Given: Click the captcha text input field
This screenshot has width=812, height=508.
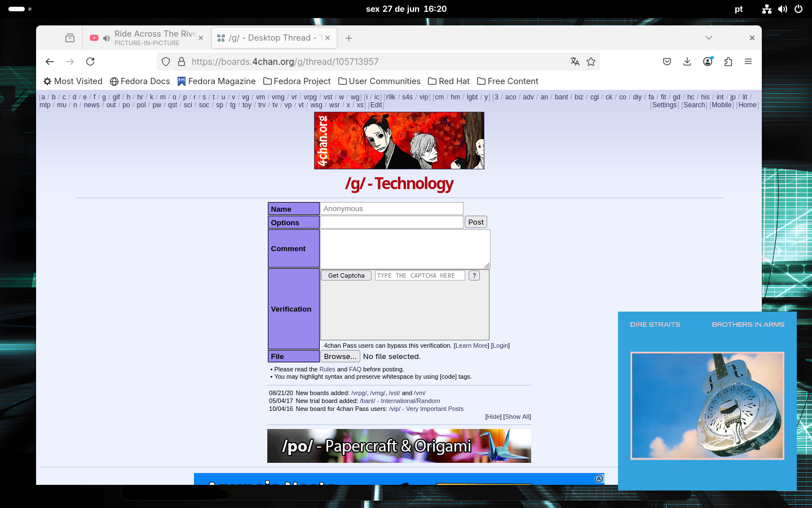Looking at the screenshot, I should pos(420,275).
